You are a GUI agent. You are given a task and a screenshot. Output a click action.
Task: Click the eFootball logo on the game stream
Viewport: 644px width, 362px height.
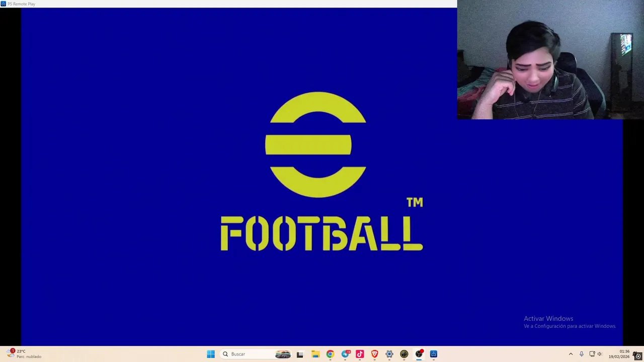pos(321,171)
